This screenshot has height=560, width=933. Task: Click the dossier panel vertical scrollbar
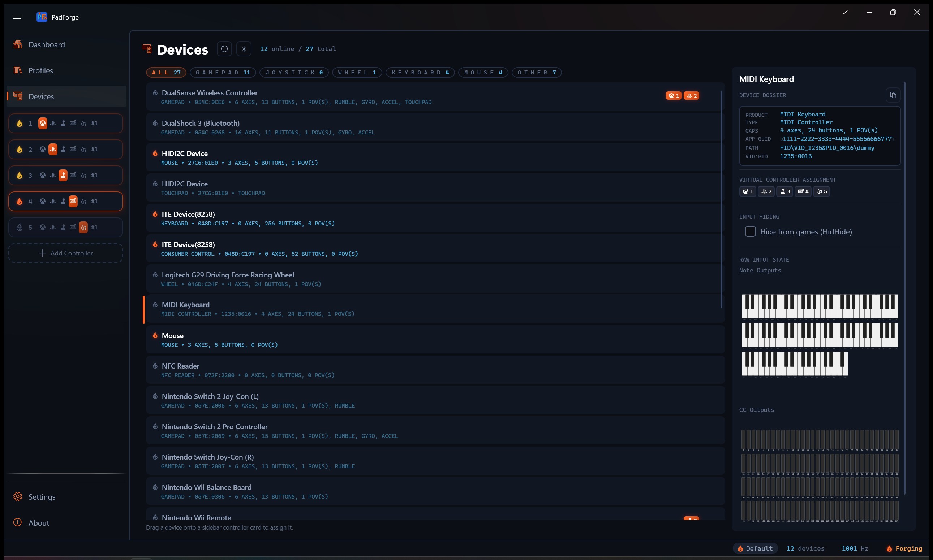pos(904,288)
